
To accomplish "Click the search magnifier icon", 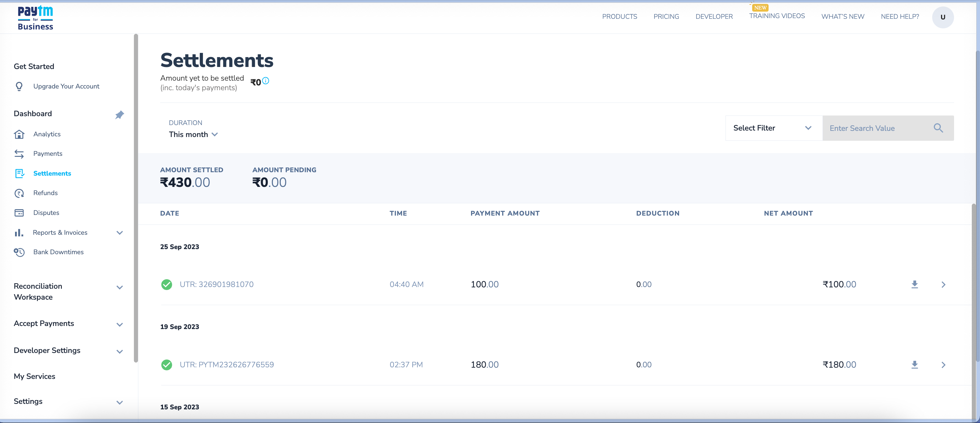I will 938,128.
